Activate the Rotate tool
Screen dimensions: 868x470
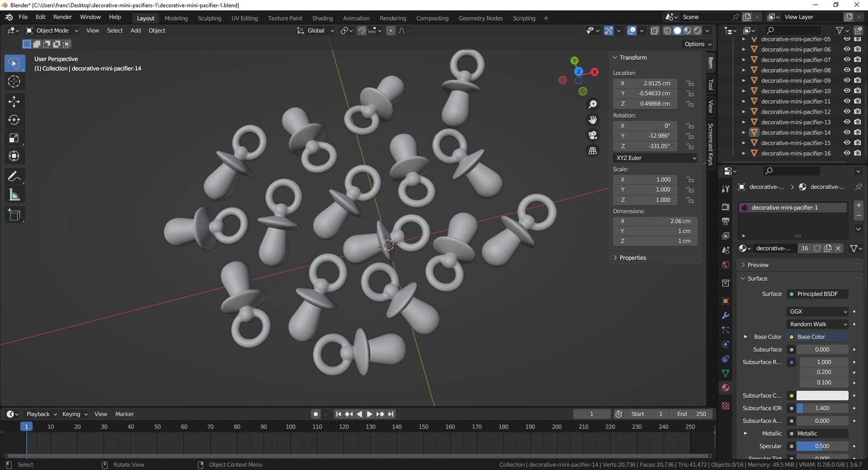pos(14,120)
